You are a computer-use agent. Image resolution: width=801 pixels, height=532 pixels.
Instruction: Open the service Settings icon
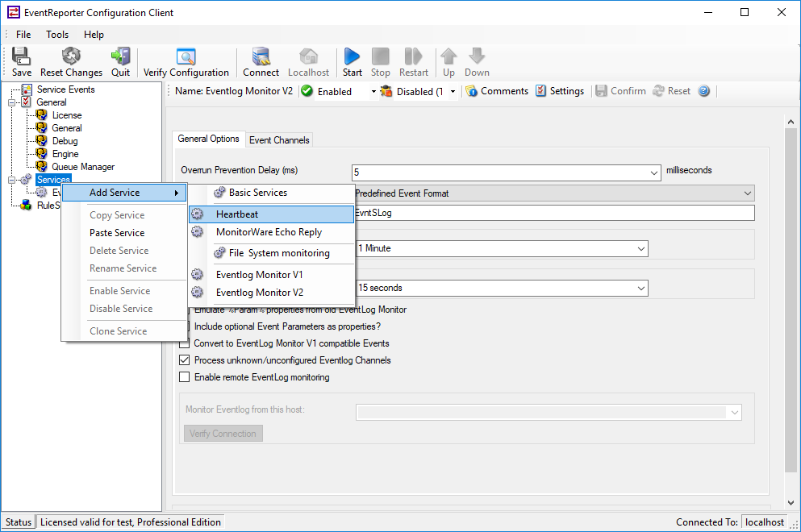tap(541, 91)
